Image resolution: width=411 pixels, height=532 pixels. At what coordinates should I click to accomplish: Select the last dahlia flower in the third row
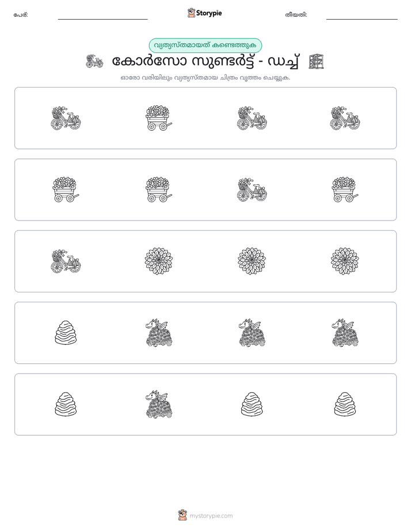pos(345,261)
